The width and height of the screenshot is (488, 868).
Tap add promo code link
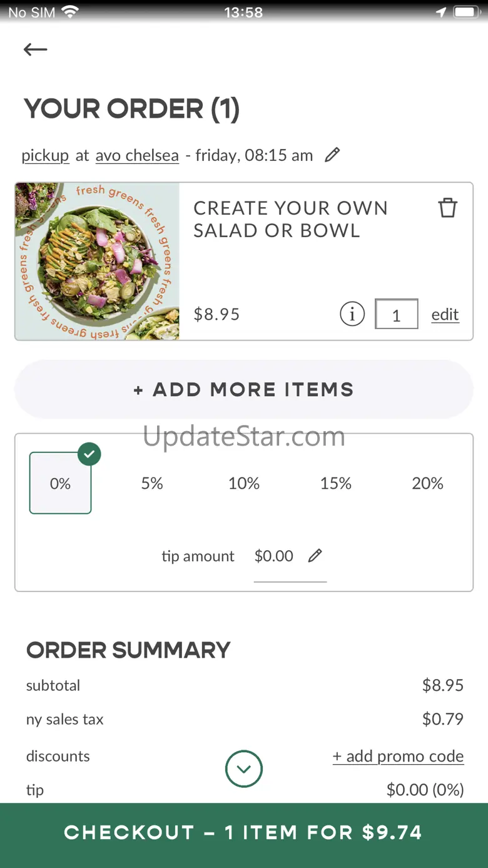click(x=398, y=756)
